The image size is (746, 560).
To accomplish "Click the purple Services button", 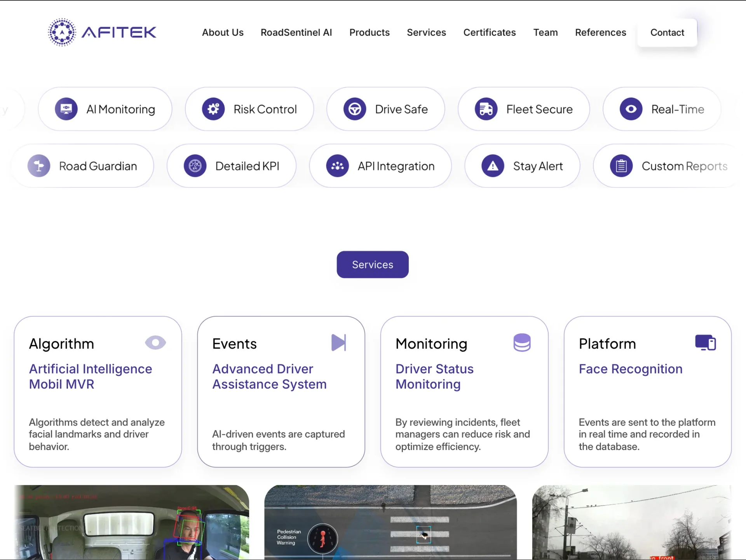I will coord(373,265).
